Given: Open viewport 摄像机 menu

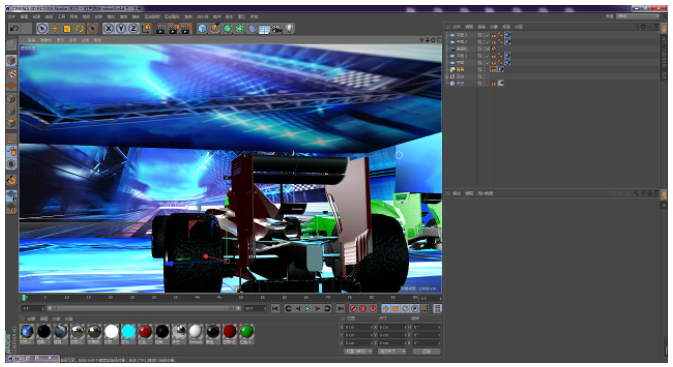Looking at the screenshot, I should 45,40.
